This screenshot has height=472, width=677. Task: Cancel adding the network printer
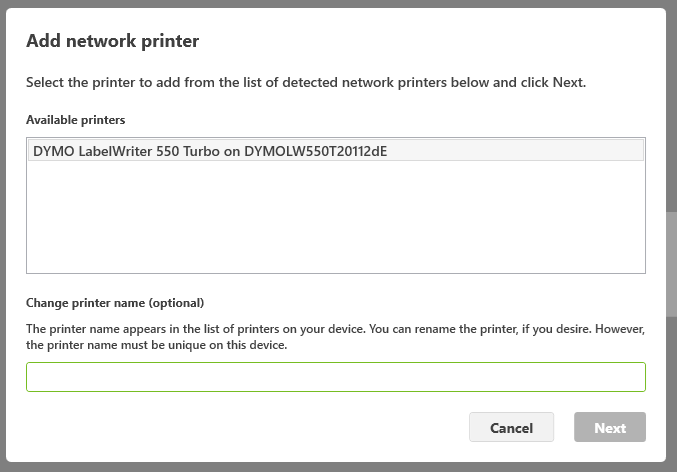pyautogui.click(x=511, y=427)
